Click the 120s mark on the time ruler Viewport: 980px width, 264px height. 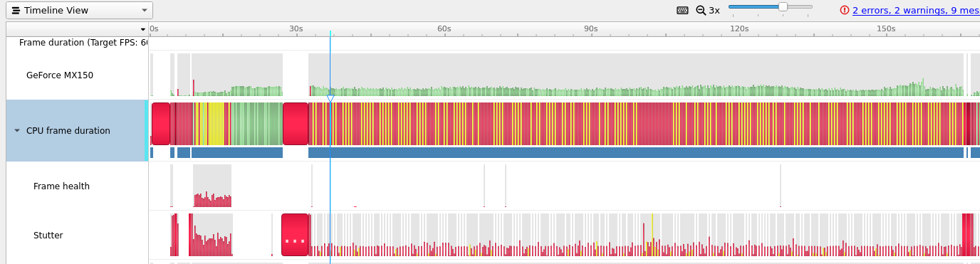pos(739,28)
